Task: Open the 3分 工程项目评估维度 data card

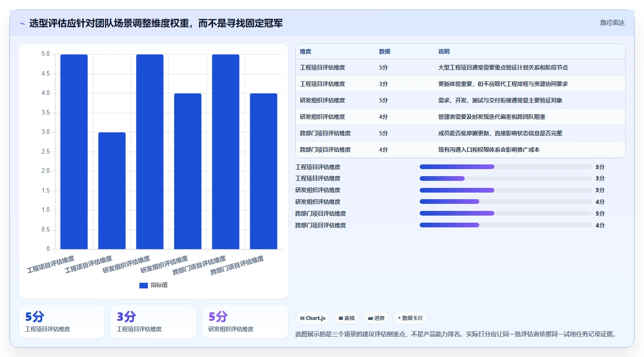Action: point(153,321)
